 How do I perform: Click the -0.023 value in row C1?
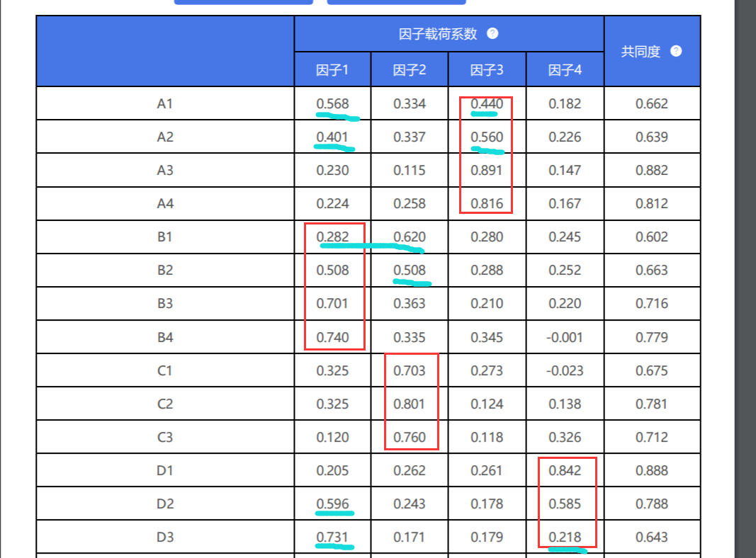click(x=565, y=371)
